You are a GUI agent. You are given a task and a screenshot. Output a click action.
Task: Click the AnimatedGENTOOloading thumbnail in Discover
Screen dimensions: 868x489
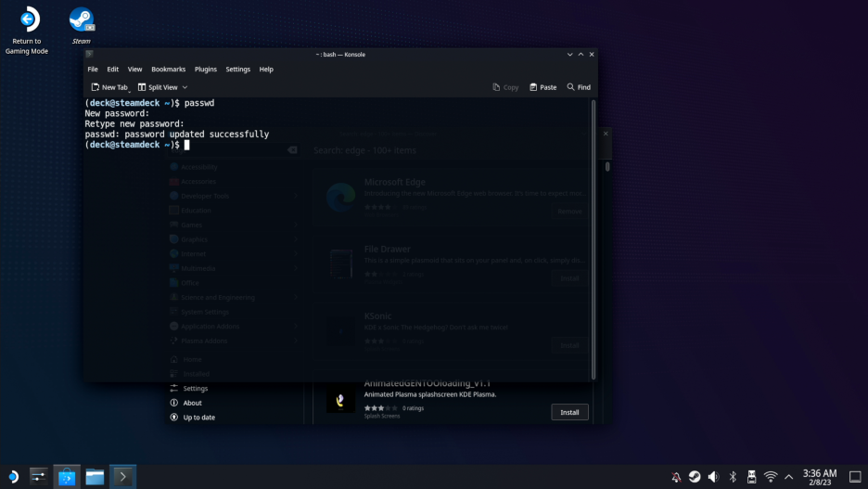tap(340, 401)
